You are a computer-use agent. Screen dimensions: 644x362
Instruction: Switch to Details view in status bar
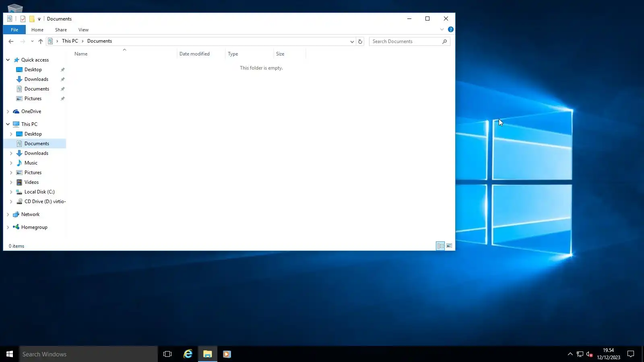click(x=440, y=246)
